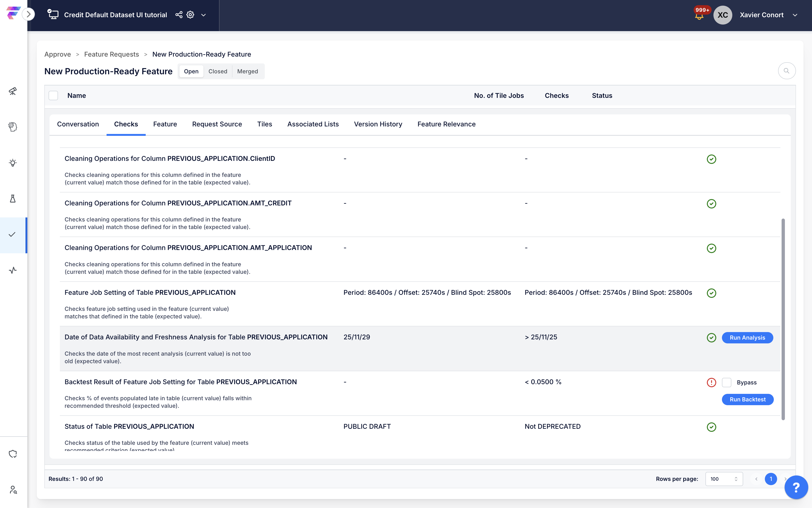This screenshot has height=508, width=812.
Task: Expand the catalog dropdown chevron in header
Action: pos(203,15)
